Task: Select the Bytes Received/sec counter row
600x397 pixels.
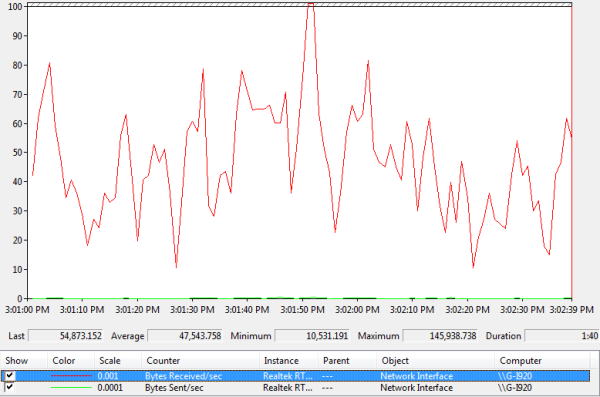Action: point(295,376)
